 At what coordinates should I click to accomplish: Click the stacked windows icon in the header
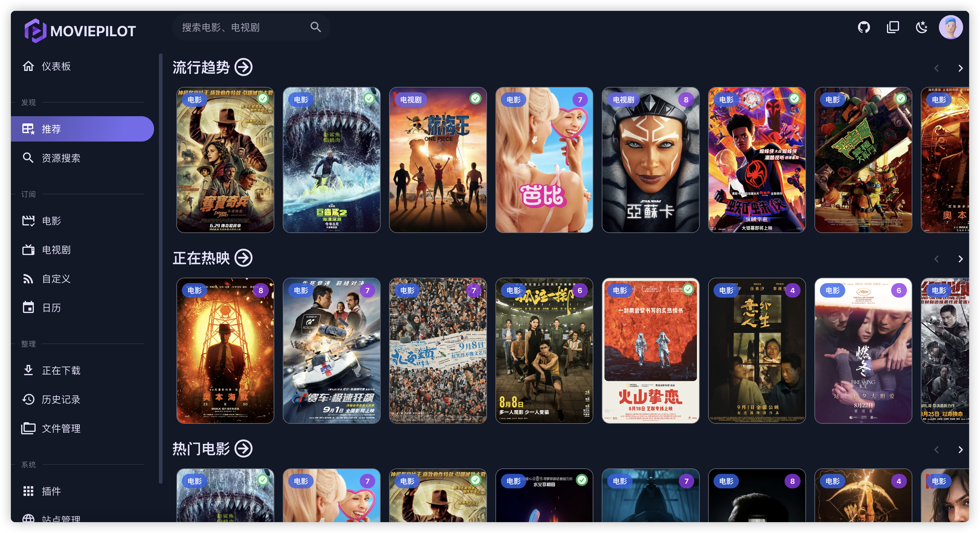[892, 27]
